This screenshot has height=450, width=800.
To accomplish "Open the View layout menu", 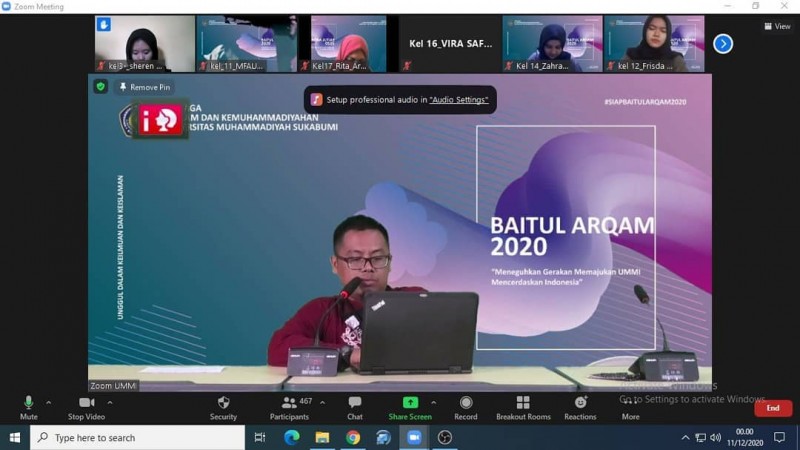I will coord(777,26).
